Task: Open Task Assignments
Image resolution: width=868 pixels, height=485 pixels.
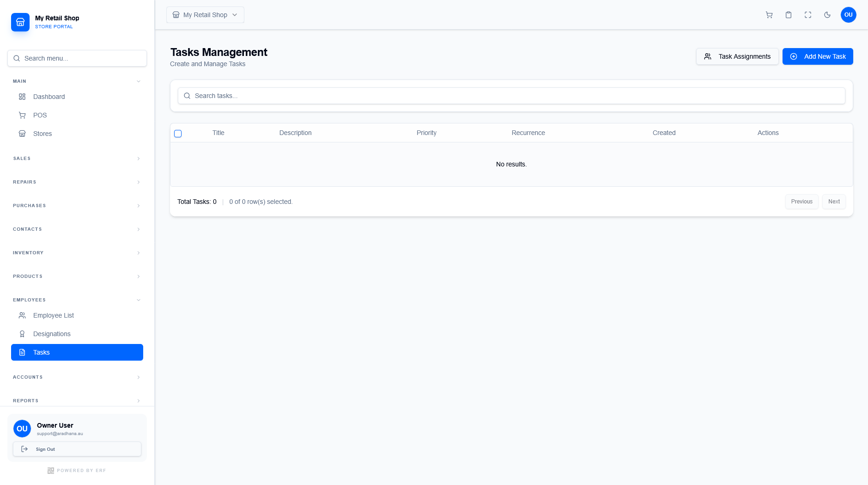Action: (737, 56)
